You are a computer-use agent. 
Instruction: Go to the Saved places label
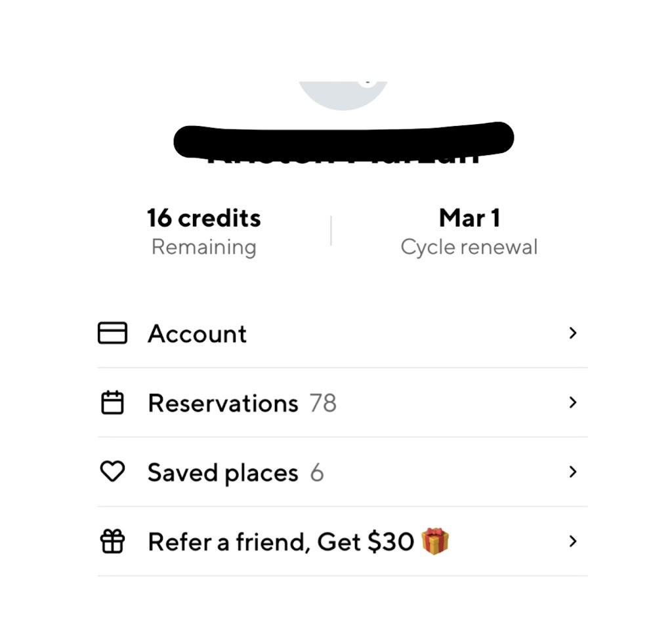tap(222, 473)
